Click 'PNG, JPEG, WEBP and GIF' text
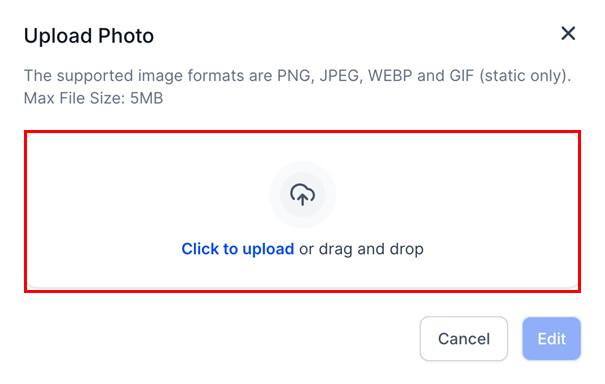This screenshot has height=384, width=605. click(375, 76)
